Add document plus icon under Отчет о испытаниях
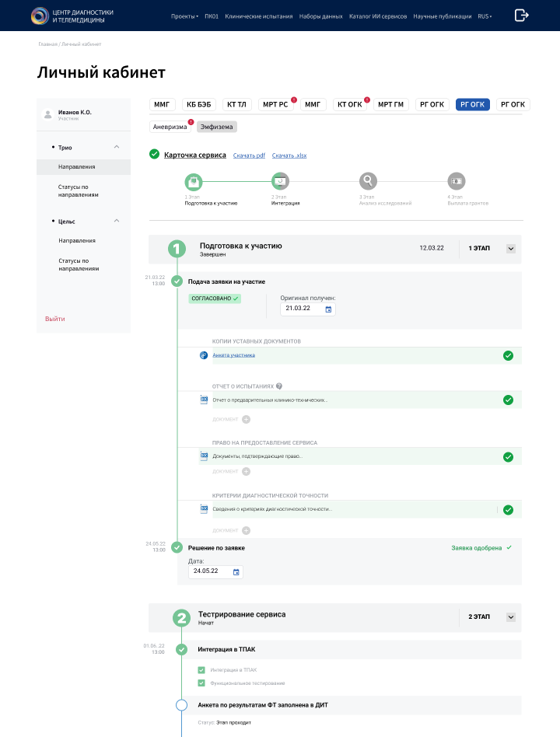560x737 pixels. pos(246,419)
